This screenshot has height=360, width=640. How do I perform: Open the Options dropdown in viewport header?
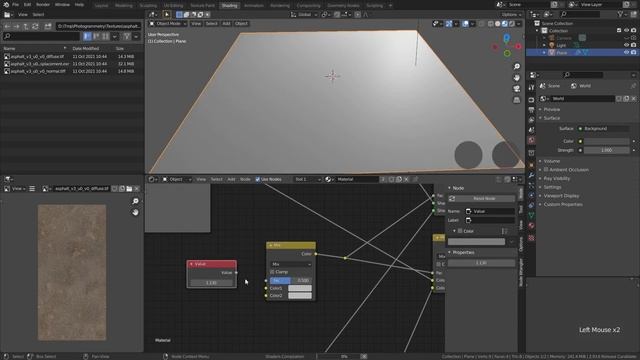[x=511, y=14]
